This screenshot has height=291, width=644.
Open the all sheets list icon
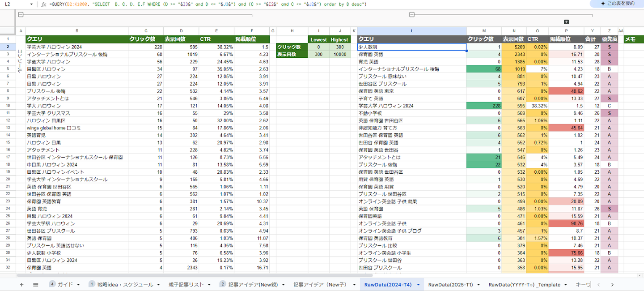(36, 285)
